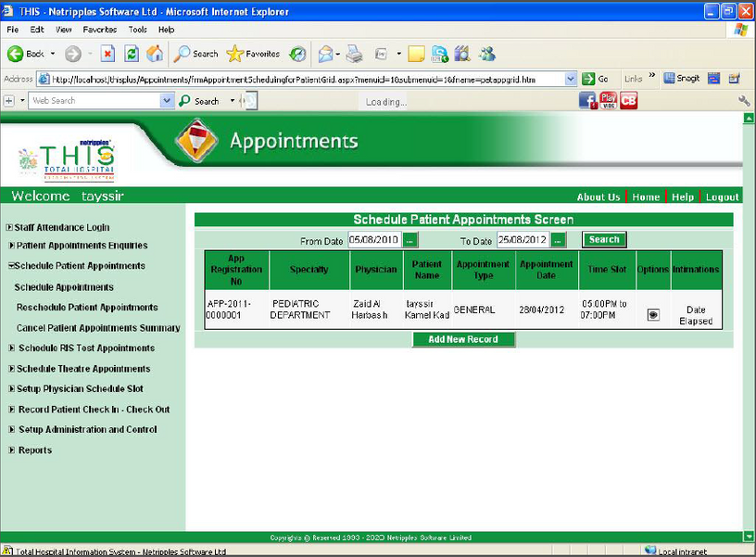Expand Setup Administration and Control
Image resolution: width=756 pixels, height=557 pixels.
pos(11,429)
